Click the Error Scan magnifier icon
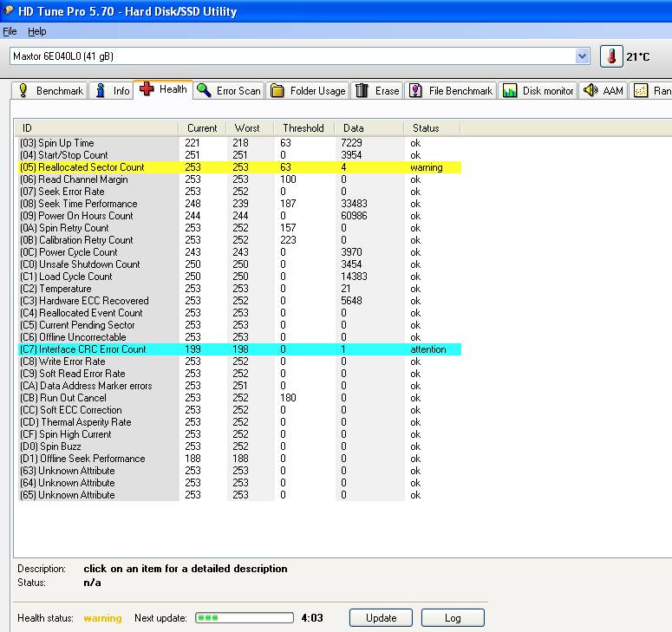Viewport: 672px width, 632px height. [x=204, y=90]
